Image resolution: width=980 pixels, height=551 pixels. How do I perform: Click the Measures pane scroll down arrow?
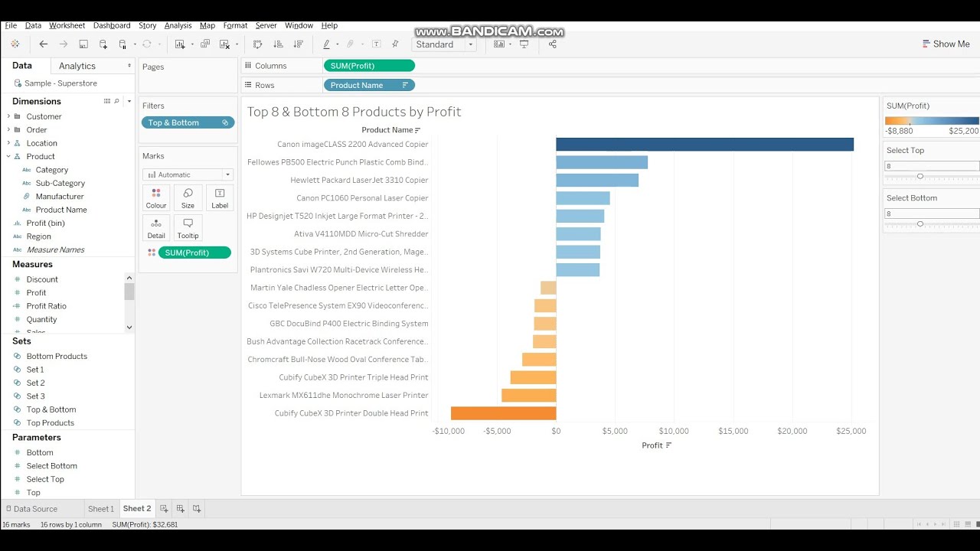(129, 328)
